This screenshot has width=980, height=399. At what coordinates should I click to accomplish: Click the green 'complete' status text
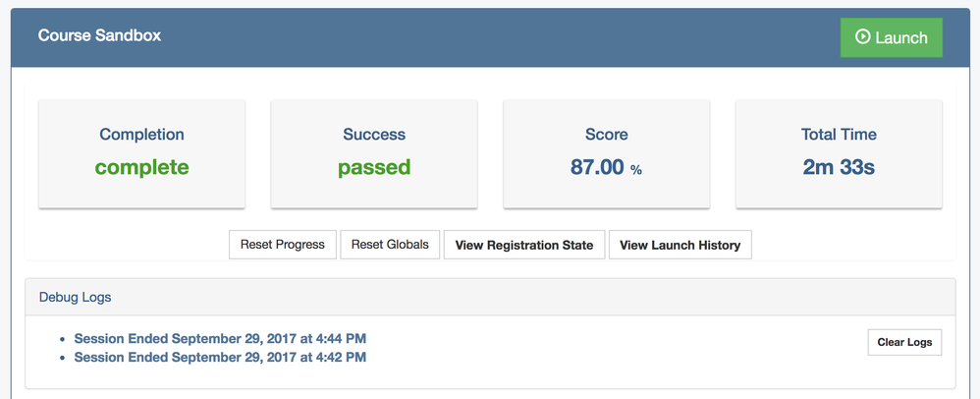[x=141, y=167]
